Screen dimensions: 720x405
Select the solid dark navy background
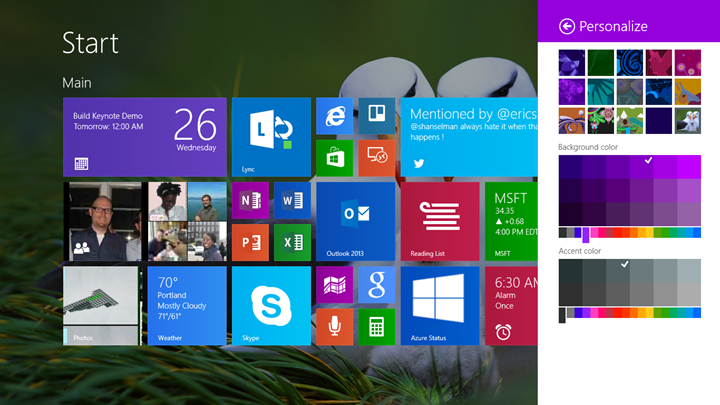pyautogui.click(x=658, y=121)
